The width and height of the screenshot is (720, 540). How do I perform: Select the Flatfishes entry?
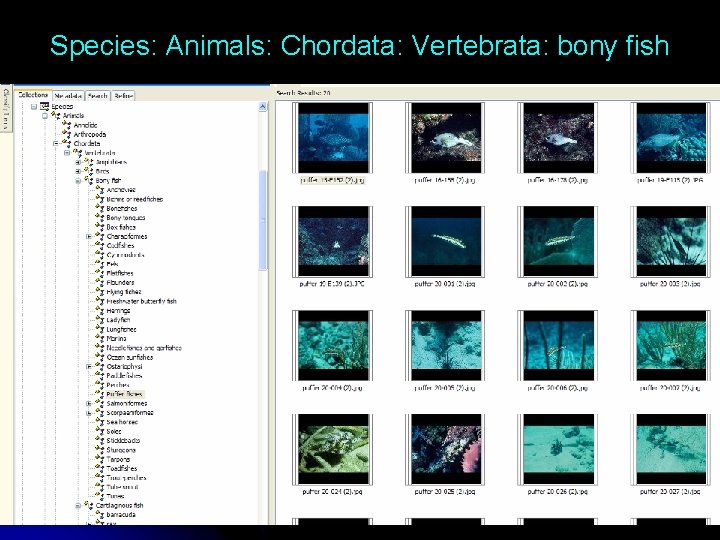coord(120,273)
